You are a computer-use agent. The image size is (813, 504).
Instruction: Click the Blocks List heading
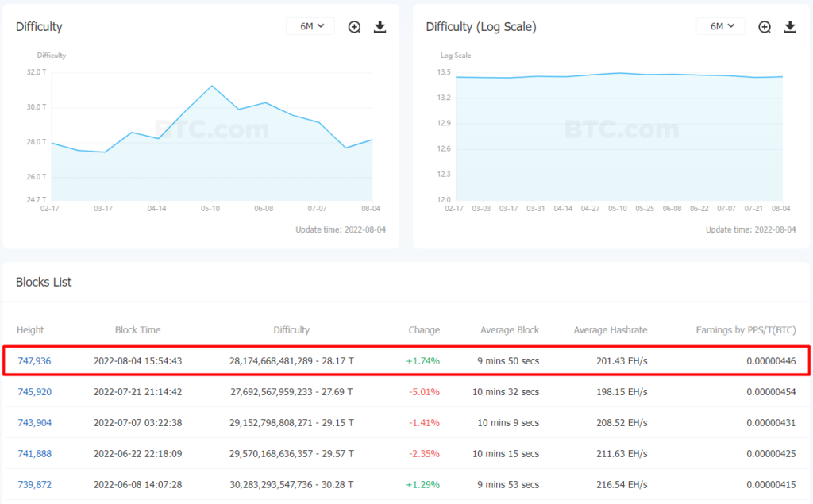click(x=44, y=283)
